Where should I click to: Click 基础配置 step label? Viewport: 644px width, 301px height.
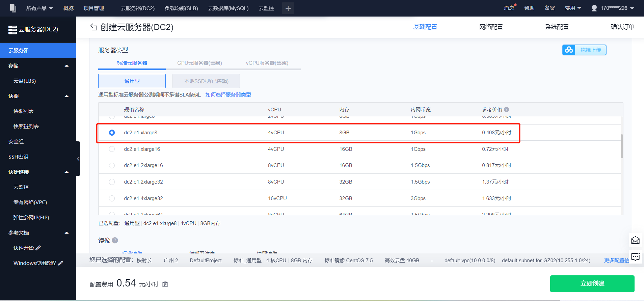tap(425, 27)
